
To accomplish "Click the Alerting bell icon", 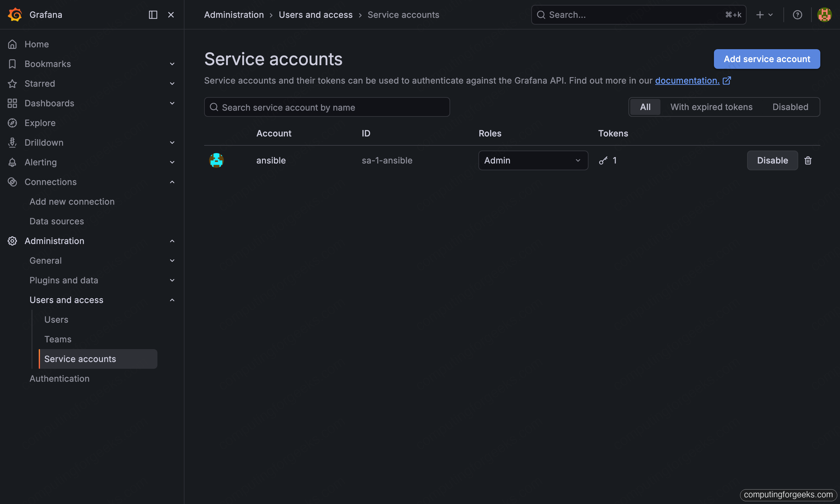I will click(12, 162).
